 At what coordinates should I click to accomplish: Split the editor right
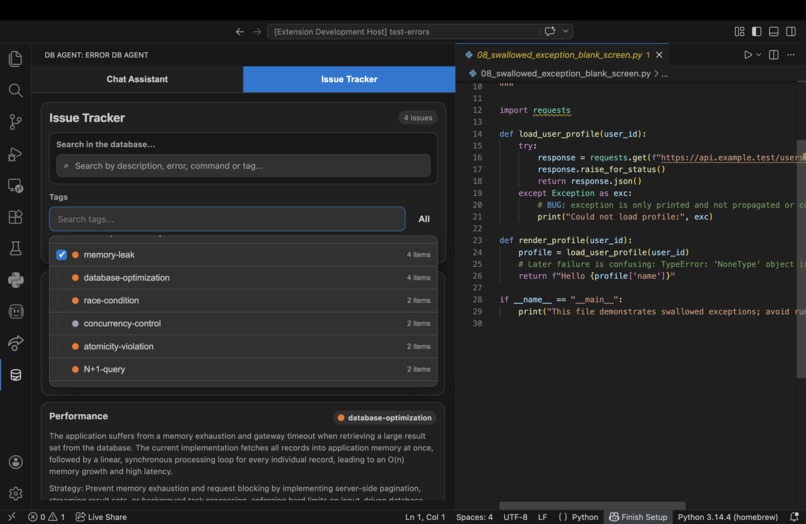click(774, 55)
